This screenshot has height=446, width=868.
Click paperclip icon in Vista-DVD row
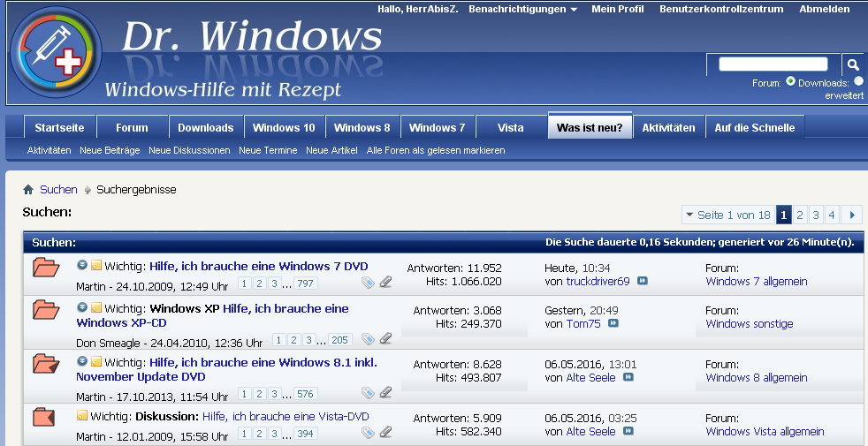pyautogui.click(x=386, y=432)
